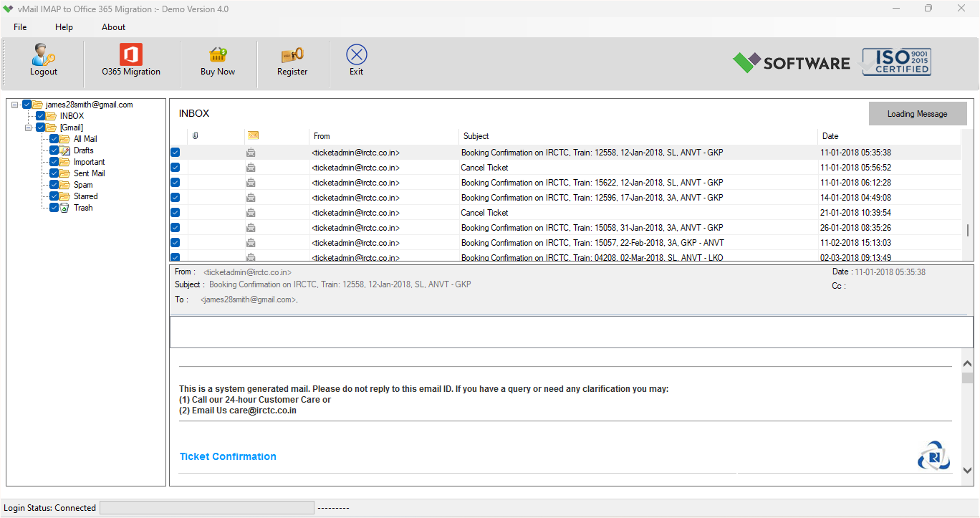980x518 pixels.
Task: Click the attachment paperclip column header
Action: tap(195, 136)
